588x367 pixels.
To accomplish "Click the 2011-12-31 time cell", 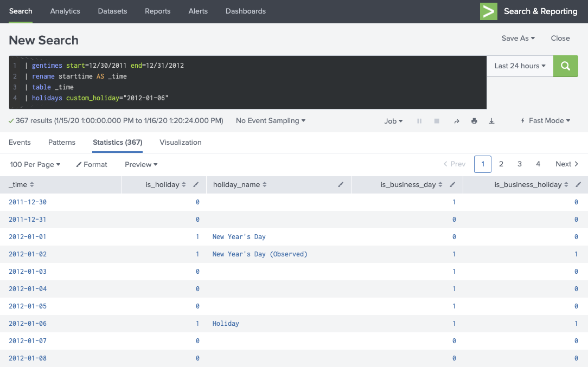I will [x=27, y=220].
